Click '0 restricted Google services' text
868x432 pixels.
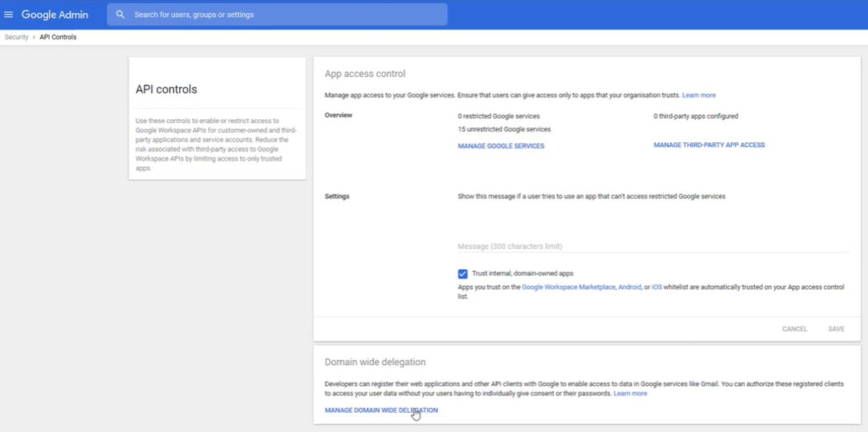(499, 116)
